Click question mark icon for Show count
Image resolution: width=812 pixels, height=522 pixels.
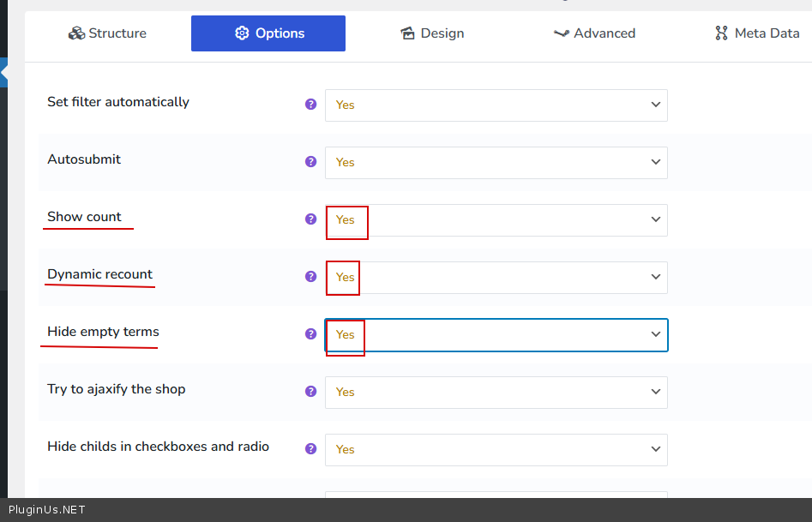pyautogui.click(x=311, y=219)
